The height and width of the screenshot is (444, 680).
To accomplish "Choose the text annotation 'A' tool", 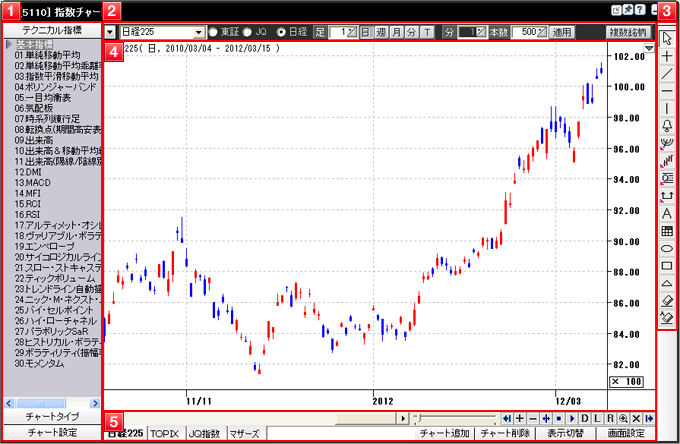I will click(667, 213).
